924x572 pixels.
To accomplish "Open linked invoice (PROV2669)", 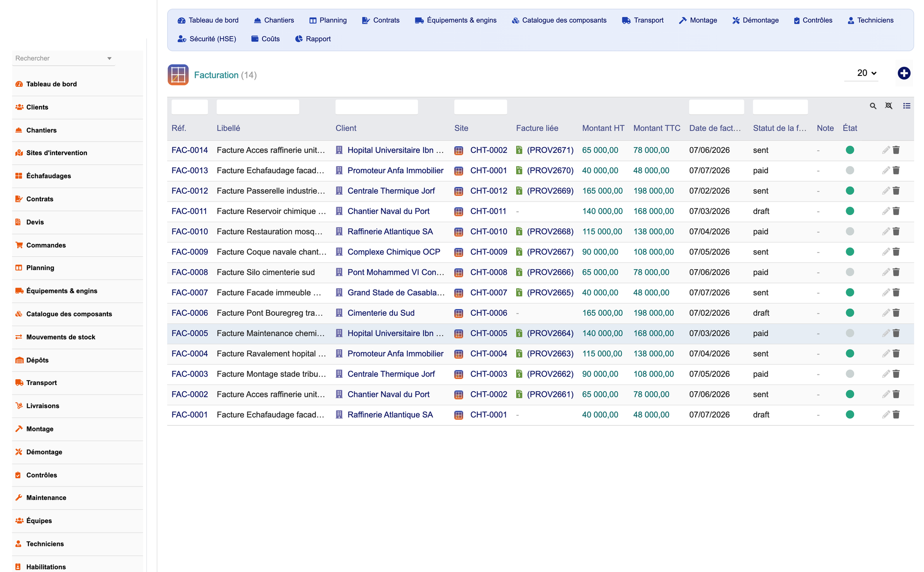I will click(550, 191).
